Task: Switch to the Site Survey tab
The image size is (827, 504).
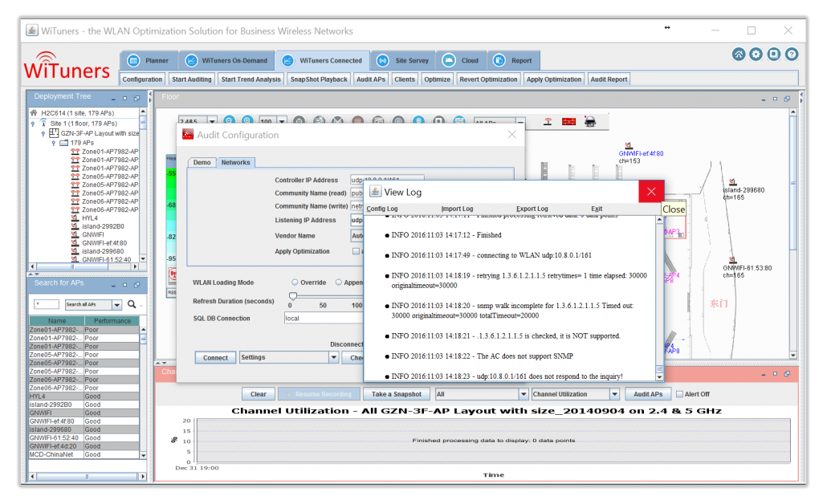Action: 403,61
